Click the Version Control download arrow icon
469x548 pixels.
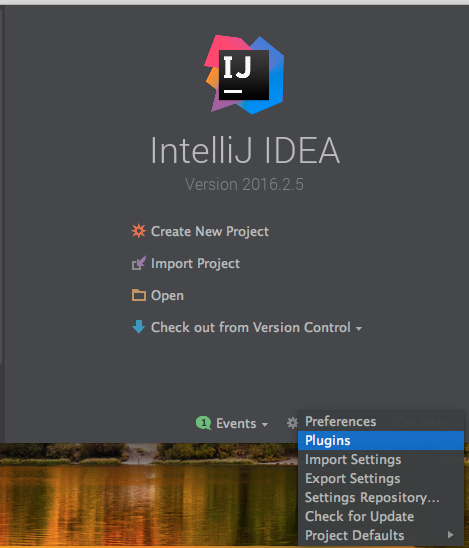139,327
